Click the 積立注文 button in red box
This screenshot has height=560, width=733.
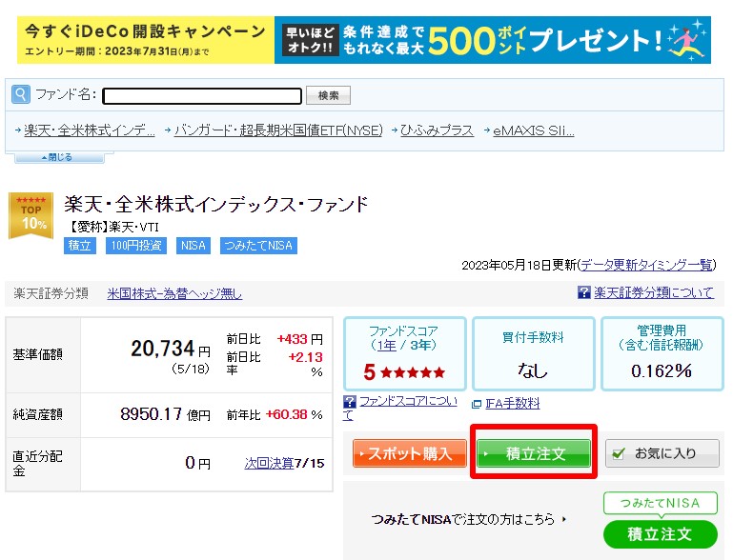click(x=534, y=453)
